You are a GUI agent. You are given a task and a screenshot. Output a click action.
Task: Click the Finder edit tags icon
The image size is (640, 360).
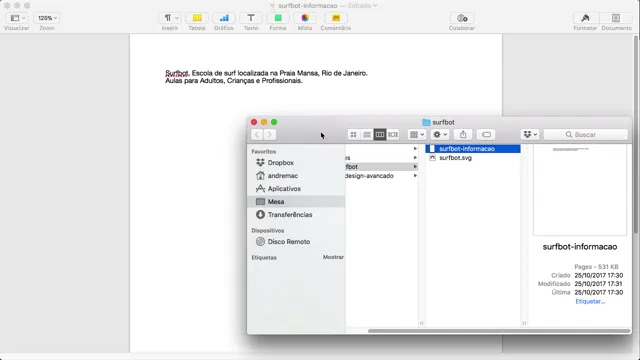pyautogui.click(x=486, y=134)
